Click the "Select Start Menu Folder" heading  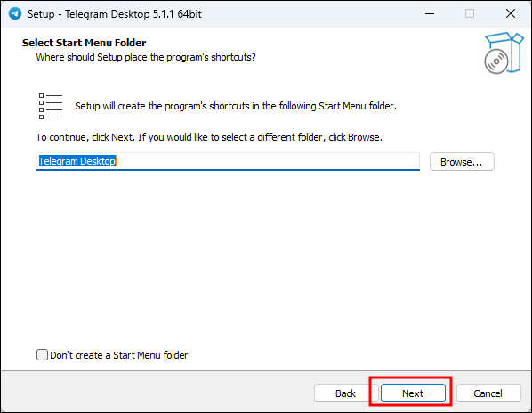85,43
